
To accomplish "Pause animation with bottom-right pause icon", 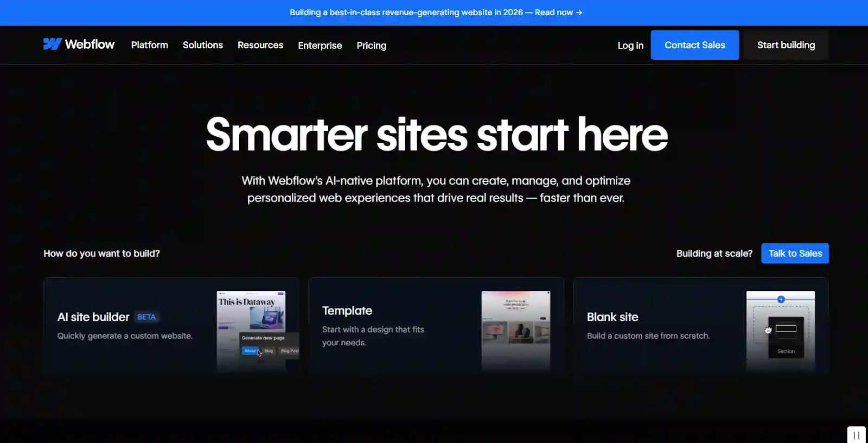I will [856, 435].
